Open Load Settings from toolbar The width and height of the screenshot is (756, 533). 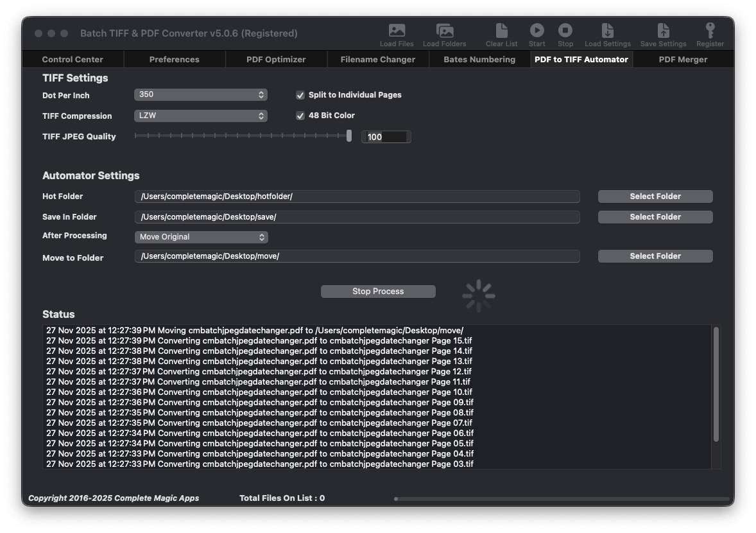click(607, 31)
